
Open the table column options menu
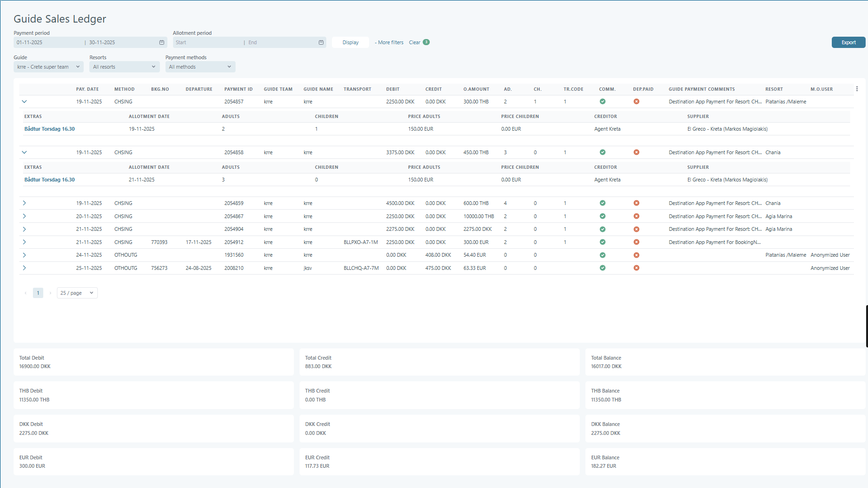pos(857,89)
